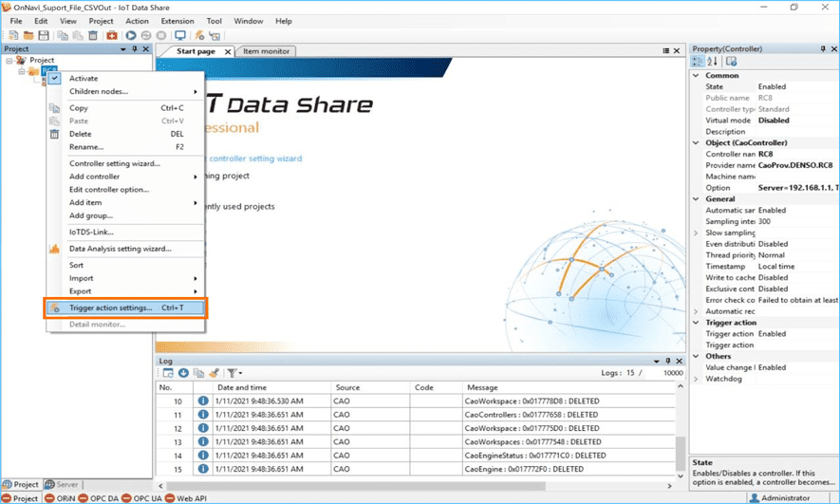The width and height of the screenshot is (840, 504).
Task: Click the grey pause-like circular toolbar icon
Action: [146, 35]
